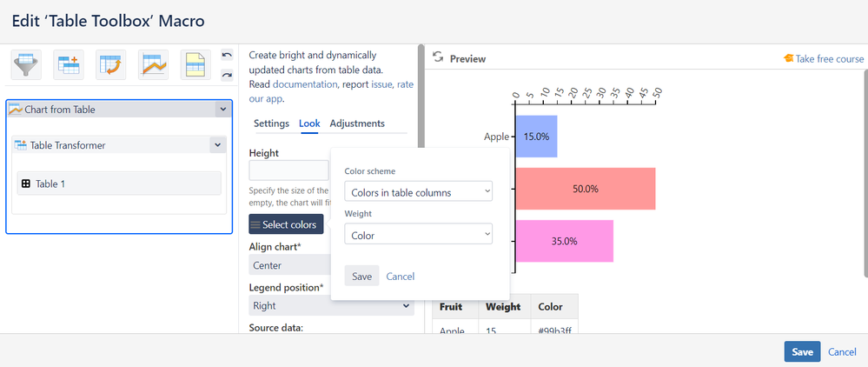Click the Weight column header in preview table
The width and height of the screenshot is (868, 367).
tap(503, 307)
